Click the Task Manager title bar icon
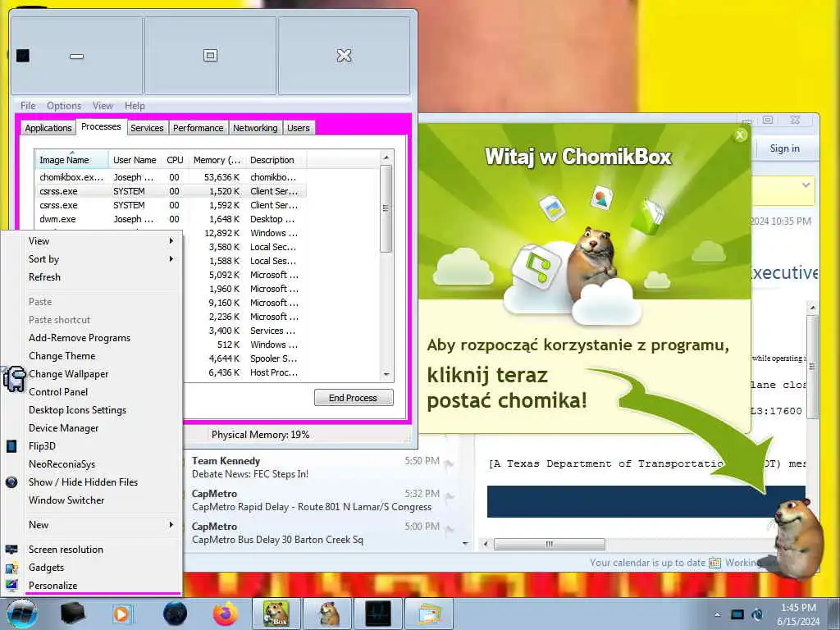 coord(23,56)
